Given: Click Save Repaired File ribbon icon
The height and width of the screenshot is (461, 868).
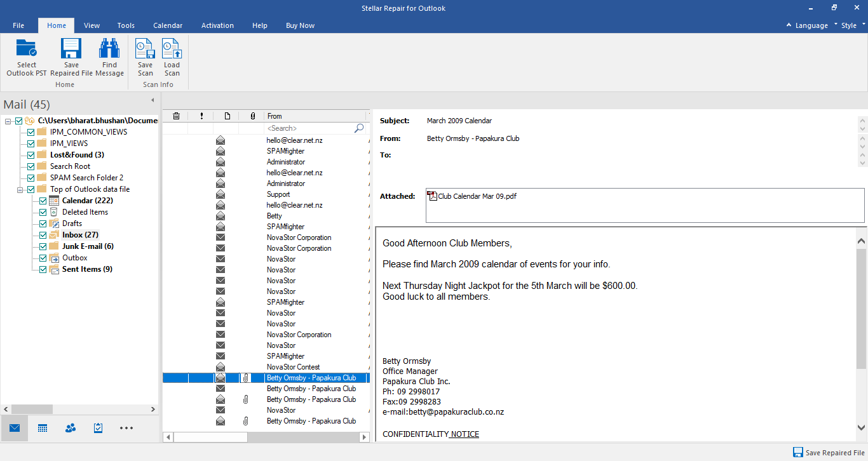Looking at the screenshot, I should pyautogui.click(x=71, y=50).
